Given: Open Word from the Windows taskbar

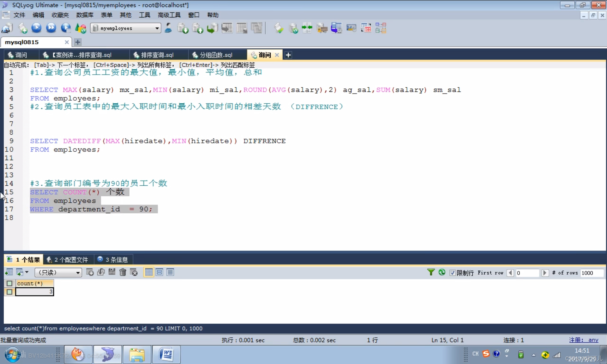Looking at the screenshot, I should click(x=166, y=354).
